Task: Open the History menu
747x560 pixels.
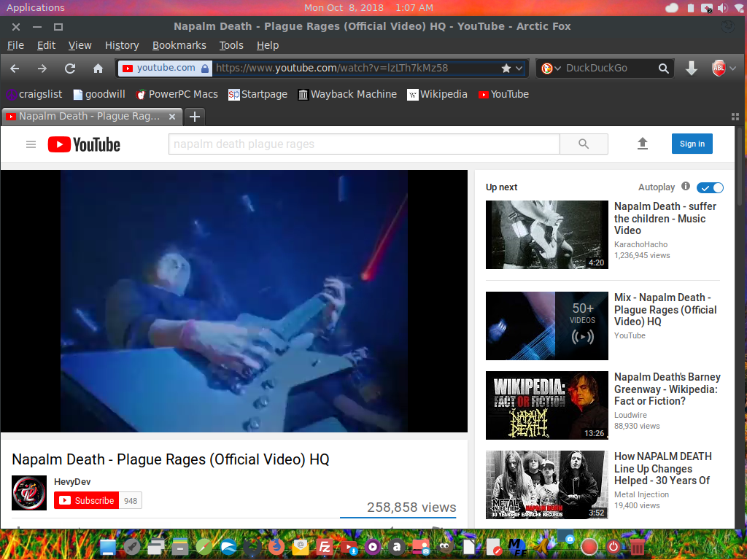Action: (122, 45)
